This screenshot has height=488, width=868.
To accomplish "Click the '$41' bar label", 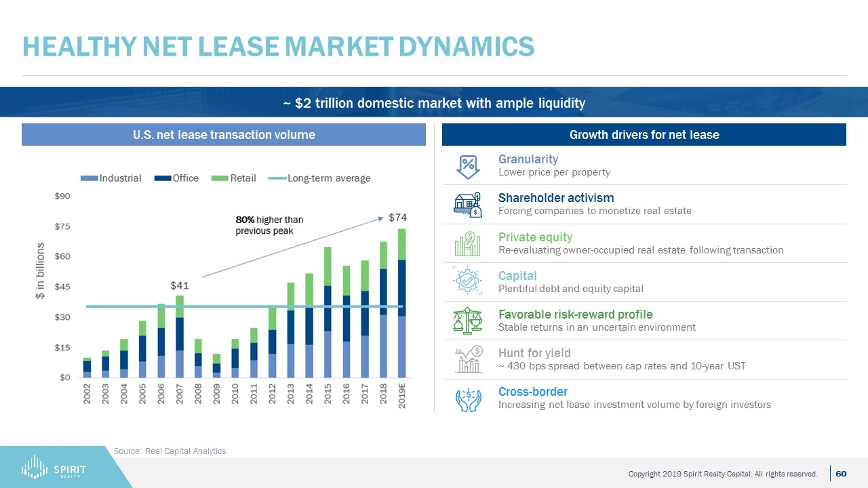I will tap(179, 286).
